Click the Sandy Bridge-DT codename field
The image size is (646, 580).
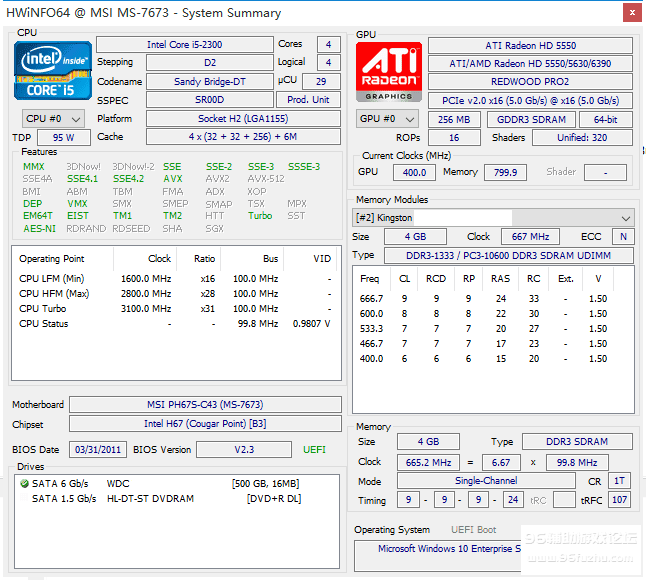208,82
